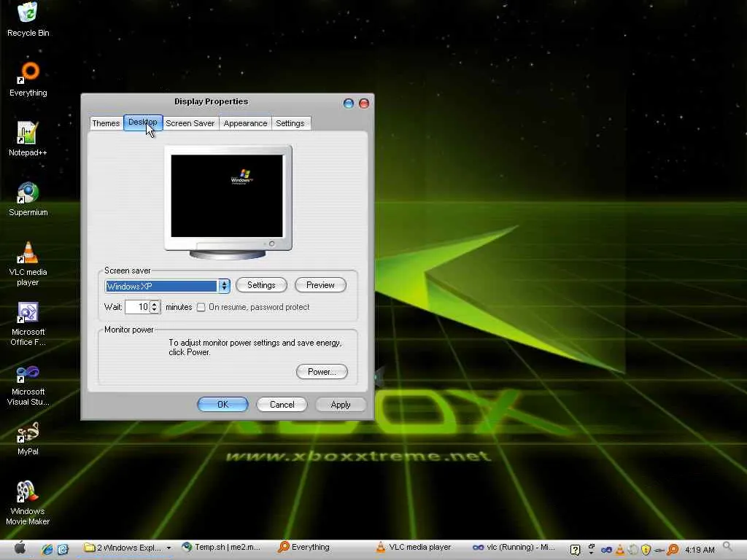Image resolution: width=747 pixels, height=560 pixels.
Task: Click the magnifier search icon beside the clock
Action: (x=727, y=547)
